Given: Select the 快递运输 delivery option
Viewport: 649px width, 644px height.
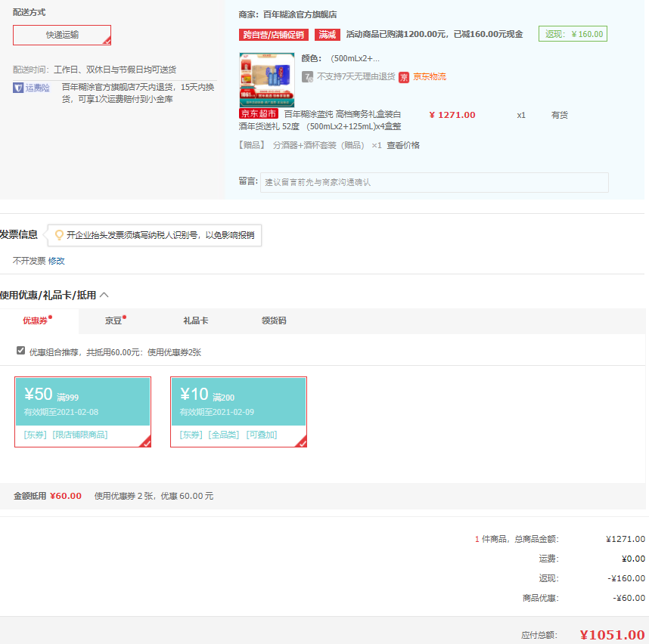Looking at the screenshot, I should pos(62,36).
